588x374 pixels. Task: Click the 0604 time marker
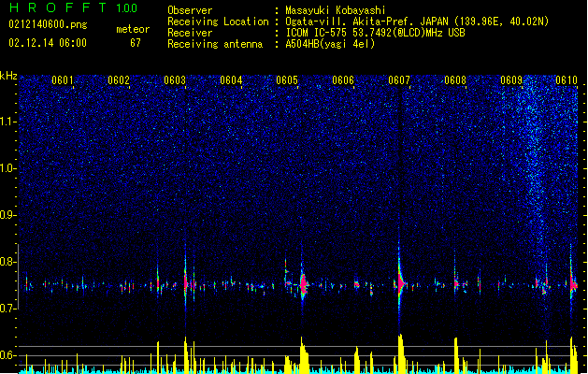231,80
